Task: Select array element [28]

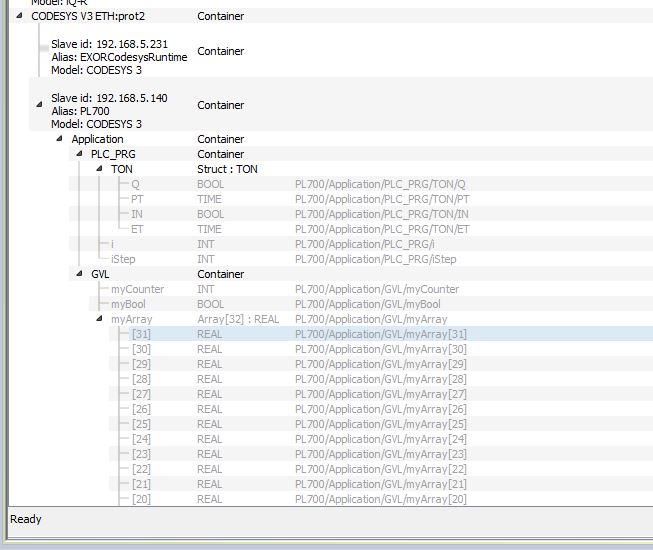Action: (141, 379)
